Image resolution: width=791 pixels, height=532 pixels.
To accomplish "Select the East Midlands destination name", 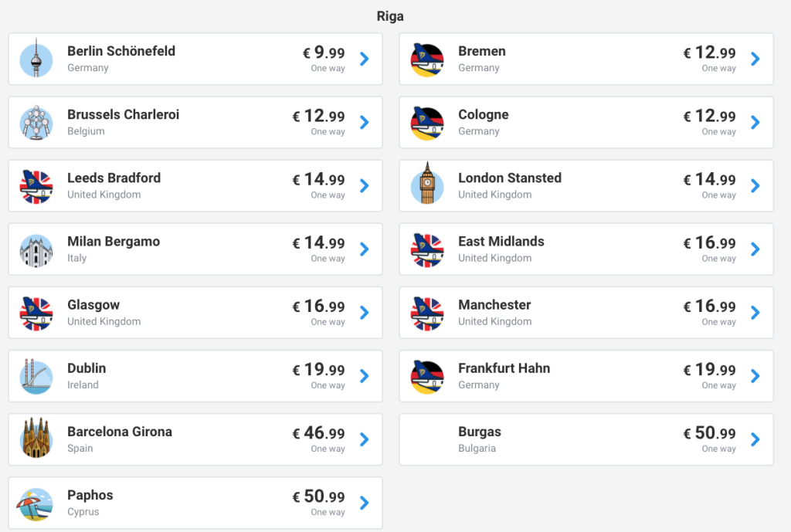I will (x=501, y=241).
